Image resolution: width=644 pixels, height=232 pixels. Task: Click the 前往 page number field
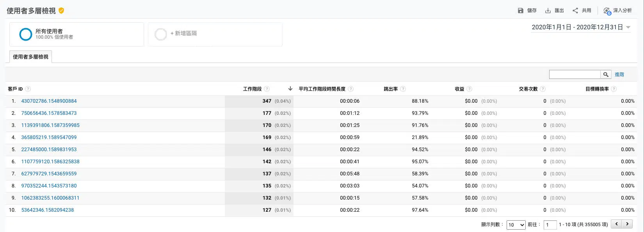tap(550, 225)
